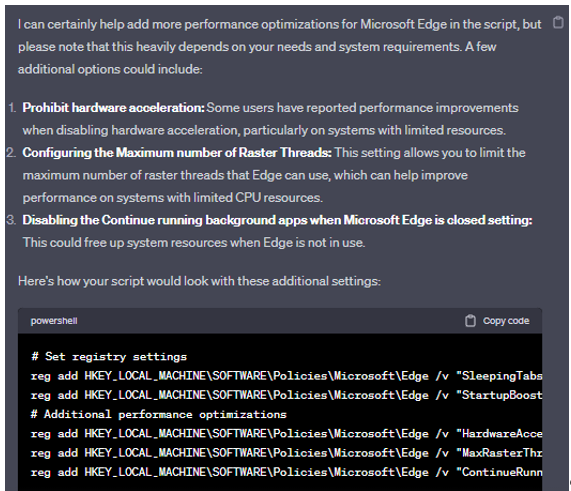Click the 'Prohibit hardware acceleration:' bold heading
The width and height of the screenshot is (571, 491).
point(114,108)
